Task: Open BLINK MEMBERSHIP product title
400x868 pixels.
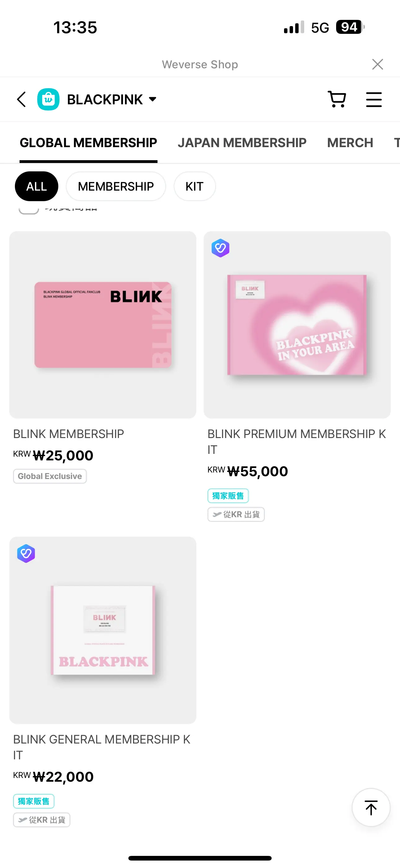Action: [x=68, y=434]
